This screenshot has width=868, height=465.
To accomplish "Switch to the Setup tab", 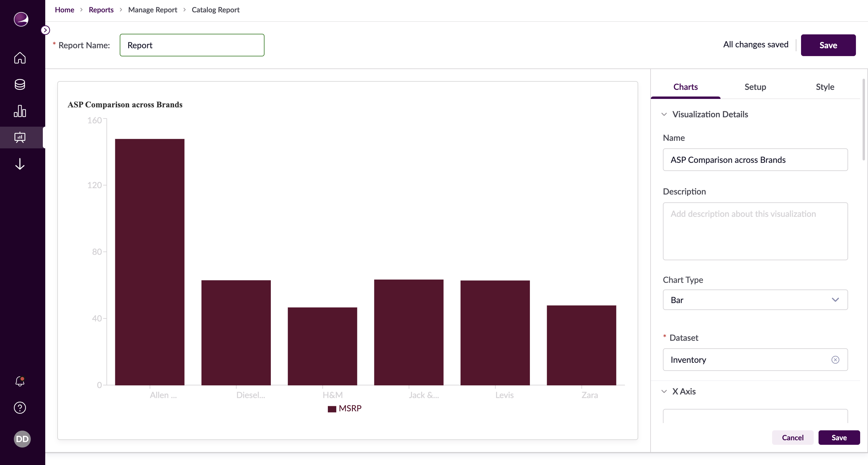I will (755, 87).
